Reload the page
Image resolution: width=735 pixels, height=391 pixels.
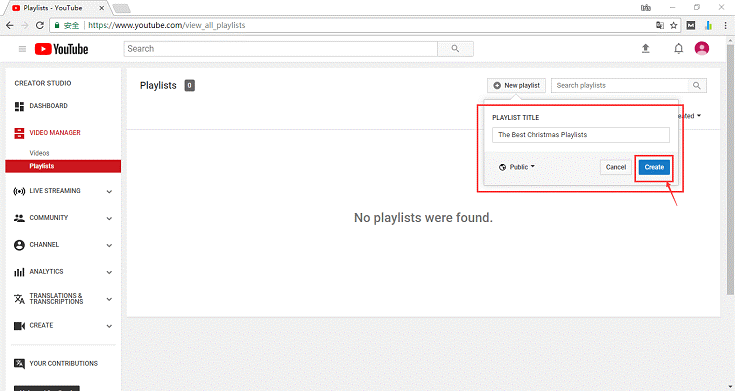pyautogui.click(x=40, y=25)
